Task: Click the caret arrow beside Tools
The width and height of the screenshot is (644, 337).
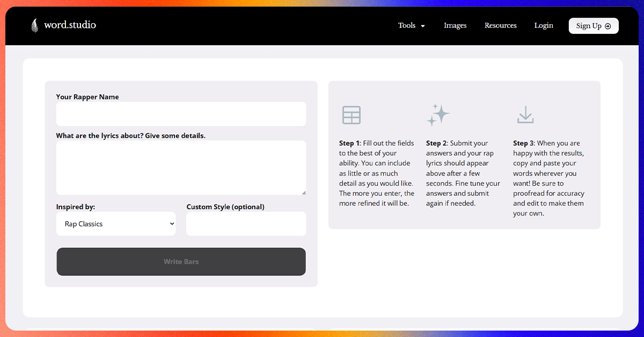Action: (423, 26)
